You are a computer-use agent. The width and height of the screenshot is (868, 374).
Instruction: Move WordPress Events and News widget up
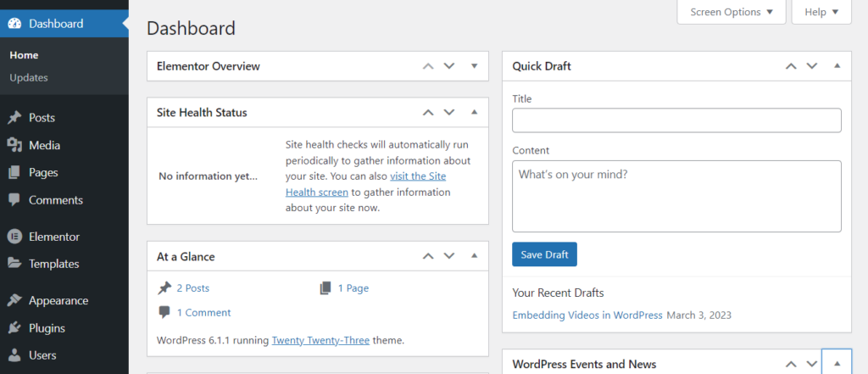pos(791,364)
